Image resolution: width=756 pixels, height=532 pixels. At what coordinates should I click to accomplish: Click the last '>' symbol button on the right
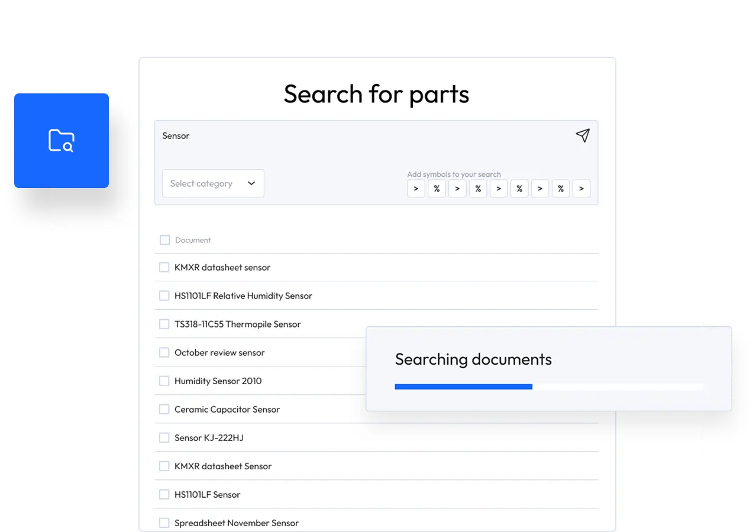581,189
